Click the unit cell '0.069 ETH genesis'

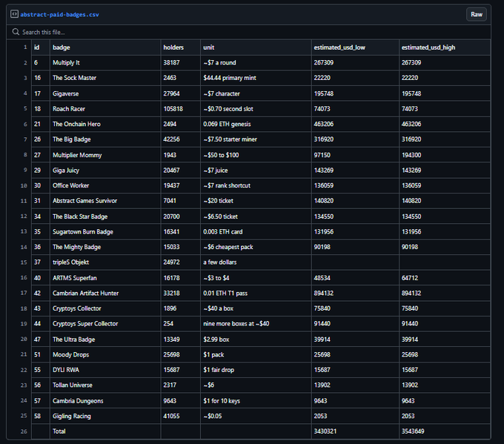point(256,124)
